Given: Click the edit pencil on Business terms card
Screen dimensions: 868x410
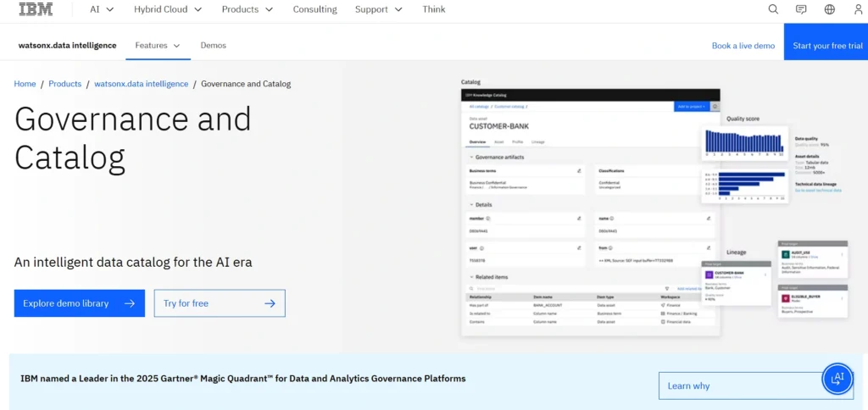Looking at the screenshot, I should [579, 171].
